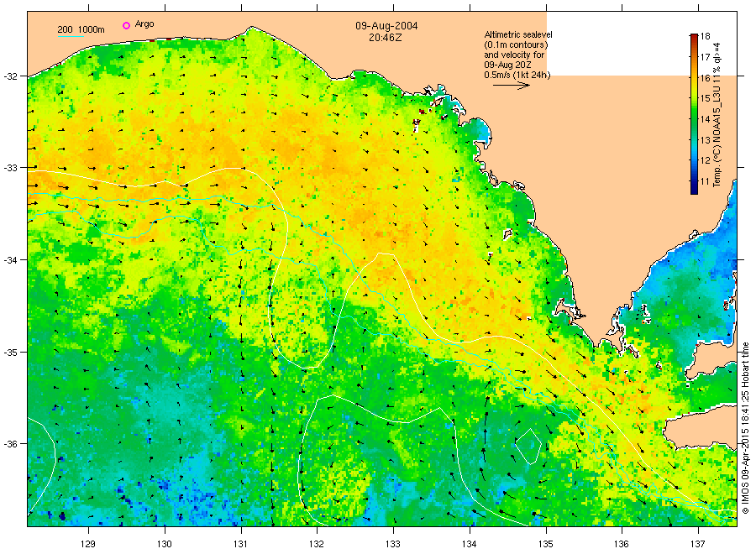Click longitude axis label 131

click(240, 544)
